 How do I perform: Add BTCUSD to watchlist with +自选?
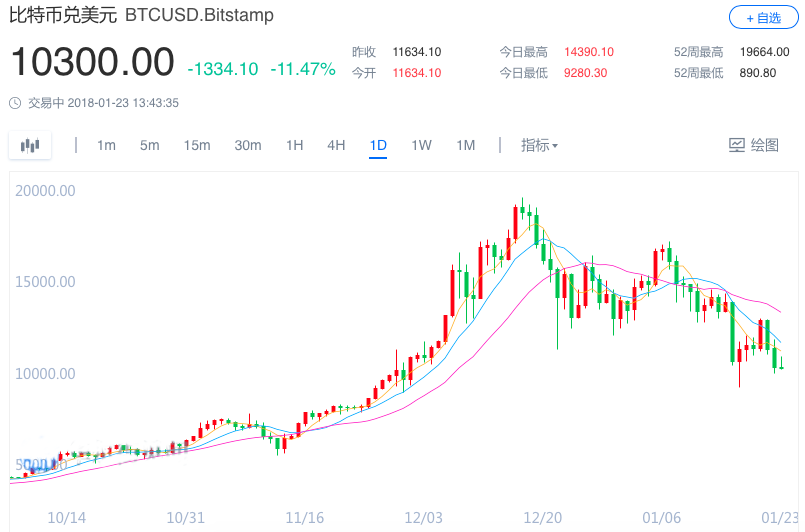763,18
